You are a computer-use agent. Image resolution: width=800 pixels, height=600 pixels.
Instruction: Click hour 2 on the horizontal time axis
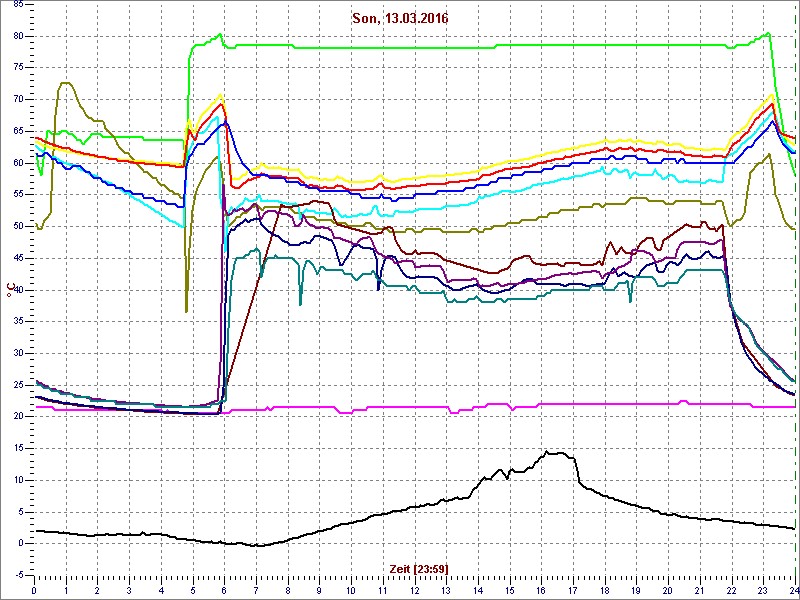97,591
